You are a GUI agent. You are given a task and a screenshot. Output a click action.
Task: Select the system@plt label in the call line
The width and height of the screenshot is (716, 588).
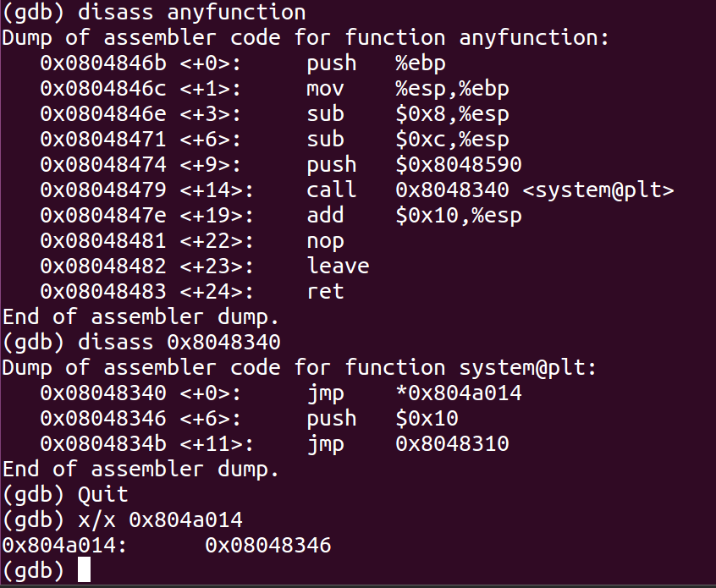click(598, 190)
